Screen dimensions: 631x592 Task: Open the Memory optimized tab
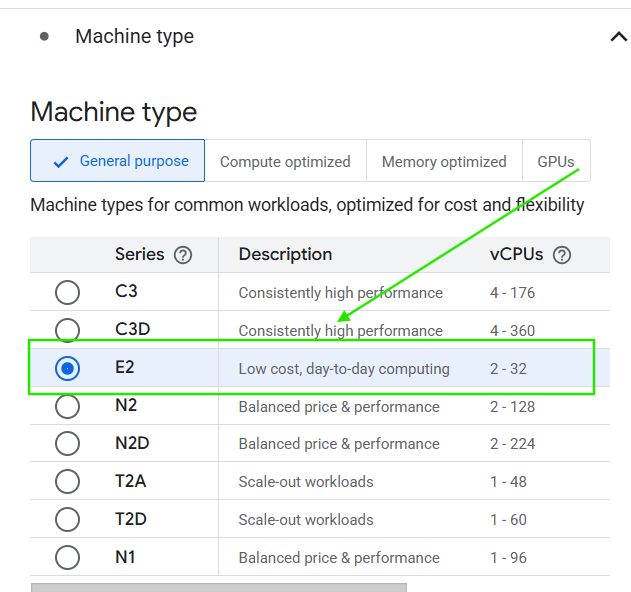pos(444,161)
